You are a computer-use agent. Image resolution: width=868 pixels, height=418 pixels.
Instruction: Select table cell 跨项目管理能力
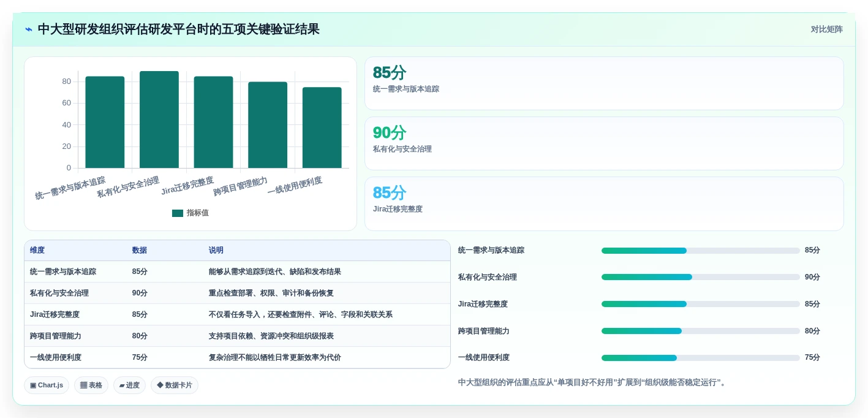tap(56, 336)
